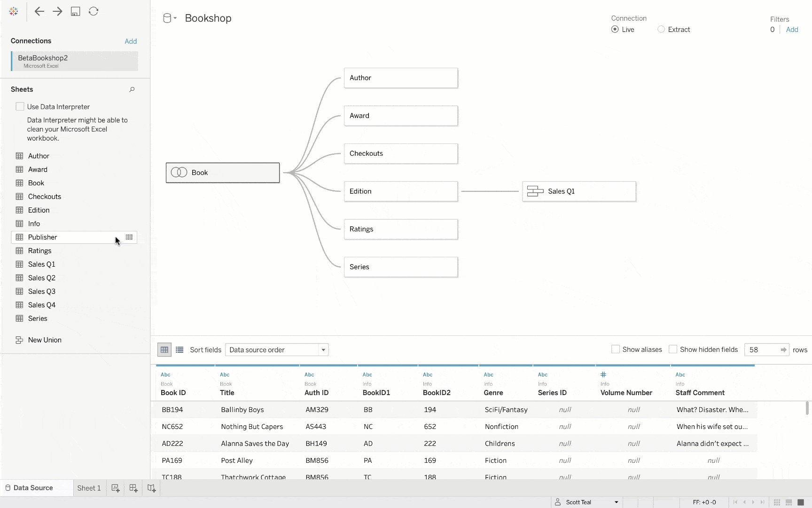This screenshot has width=812, height=508.
Task: Change Book ID Abc data type
Action: click(x=165, y=374)
